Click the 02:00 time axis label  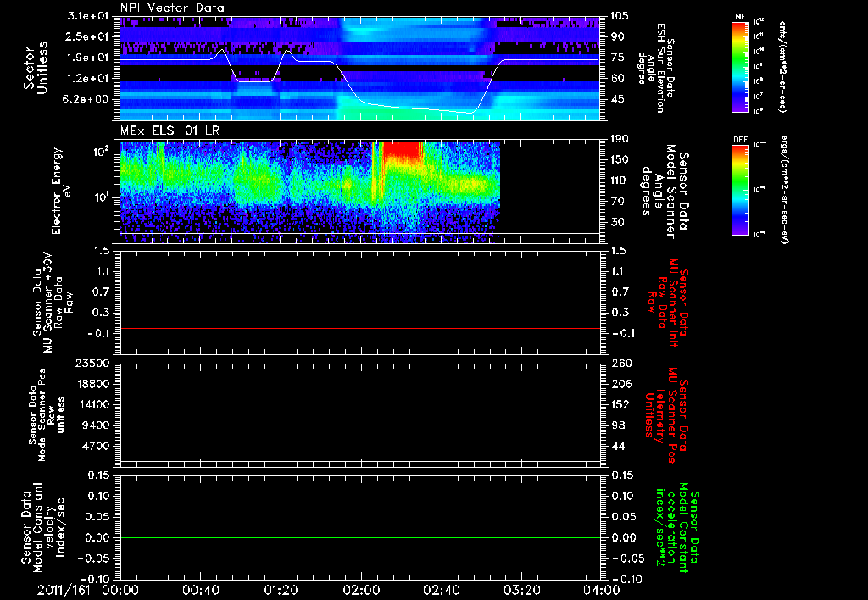click(x=361, y=590)
